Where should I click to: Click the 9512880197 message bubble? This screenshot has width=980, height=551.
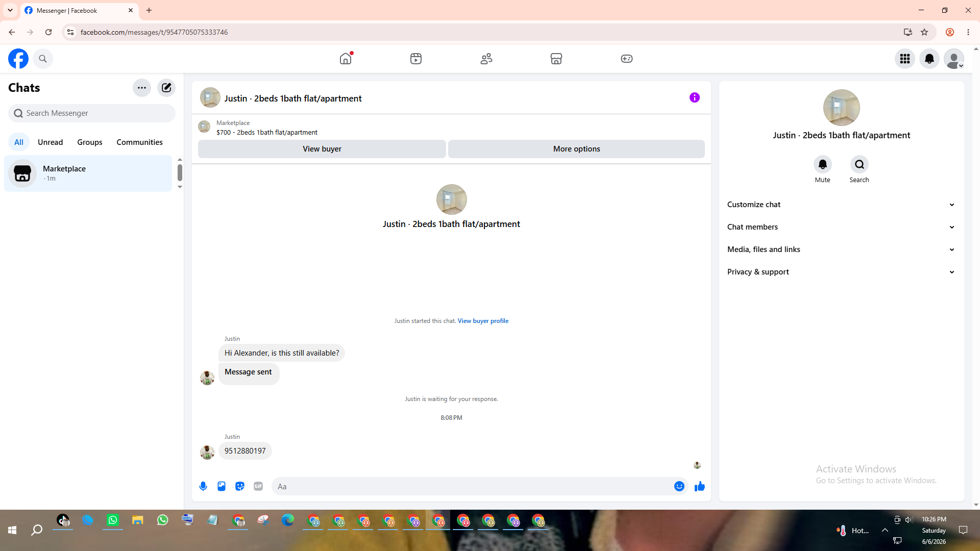pyautogui.click(x=245, y=451)
